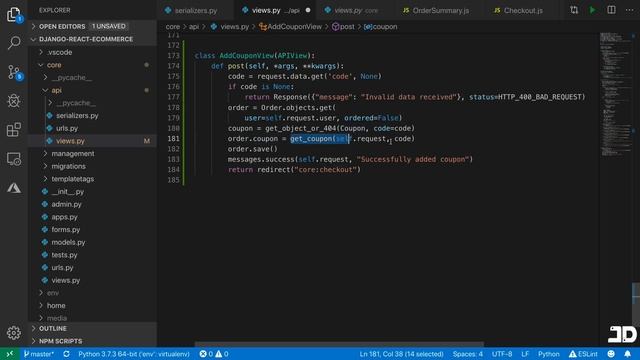The image size is (640, 360).
Task: Expand the Open Editors section
Action: (92, 26)
